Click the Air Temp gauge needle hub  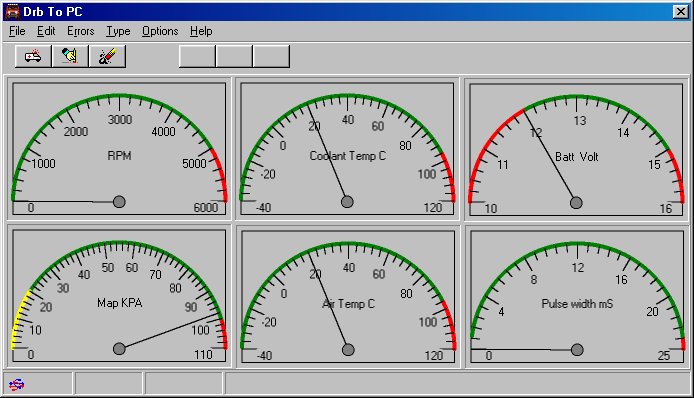pos(348,350)
